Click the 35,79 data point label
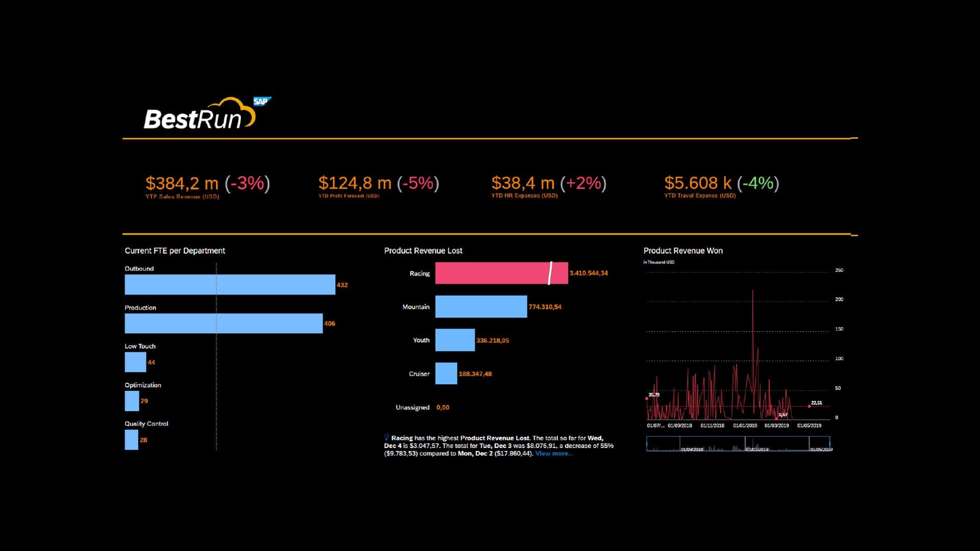Viewport: 980px width, 551px height. [x=654, y=394]
